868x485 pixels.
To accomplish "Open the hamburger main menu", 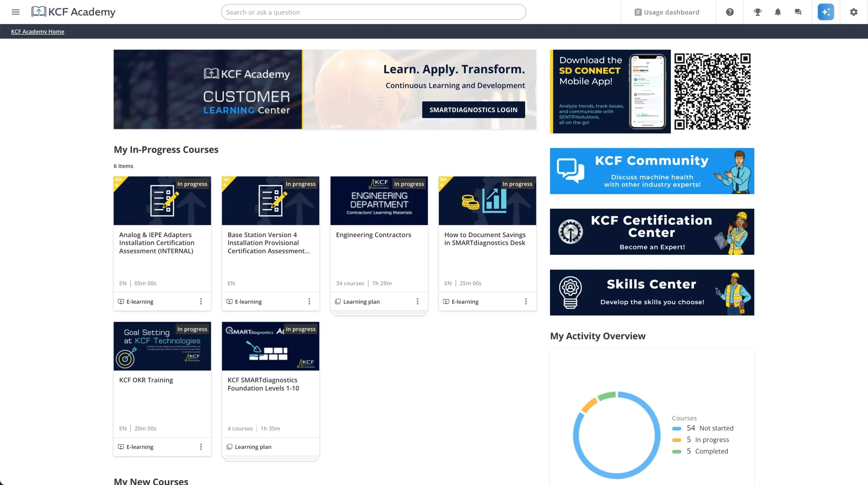I will pyautogui.click(x=16, y=12).
